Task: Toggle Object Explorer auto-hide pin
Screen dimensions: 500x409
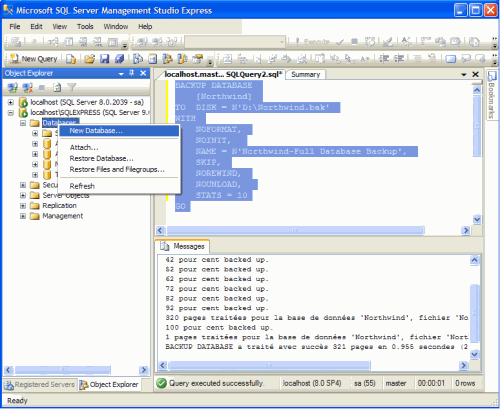Action: pos(132,73)
